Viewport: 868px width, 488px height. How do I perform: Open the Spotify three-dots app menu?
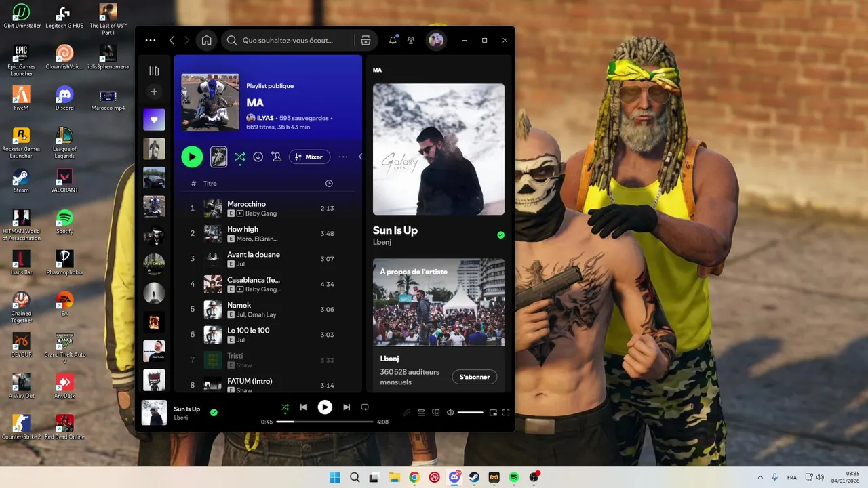coord(151,41)
